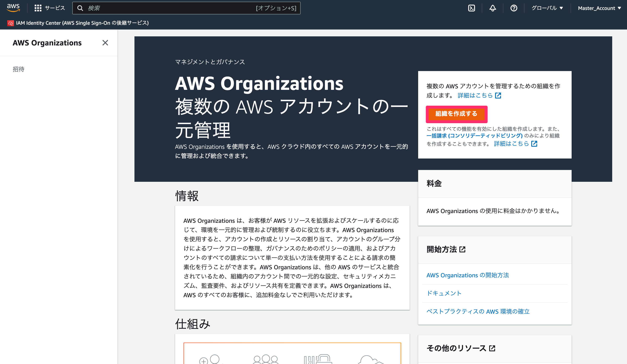Click the 組織を作成する button
The height and width of the screenshot is (364, 627).
456,114
